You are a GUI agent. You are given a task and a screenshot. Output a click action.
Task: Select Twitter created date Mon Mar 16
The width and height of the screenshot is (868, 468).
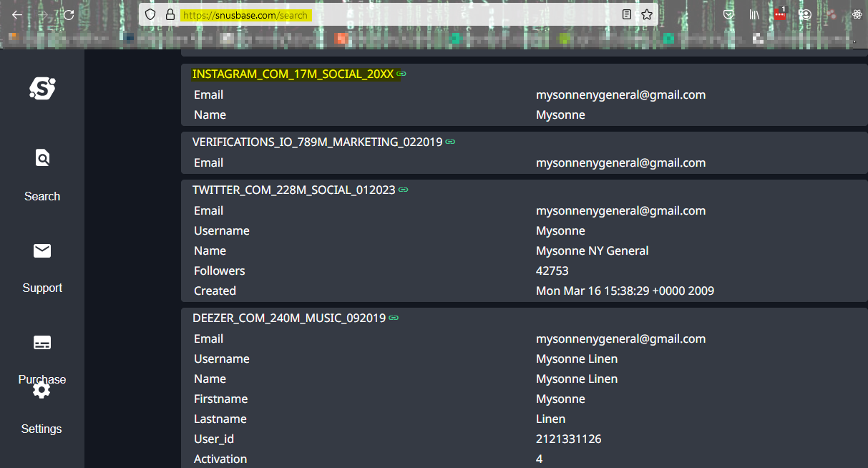(x=625, y=291)
